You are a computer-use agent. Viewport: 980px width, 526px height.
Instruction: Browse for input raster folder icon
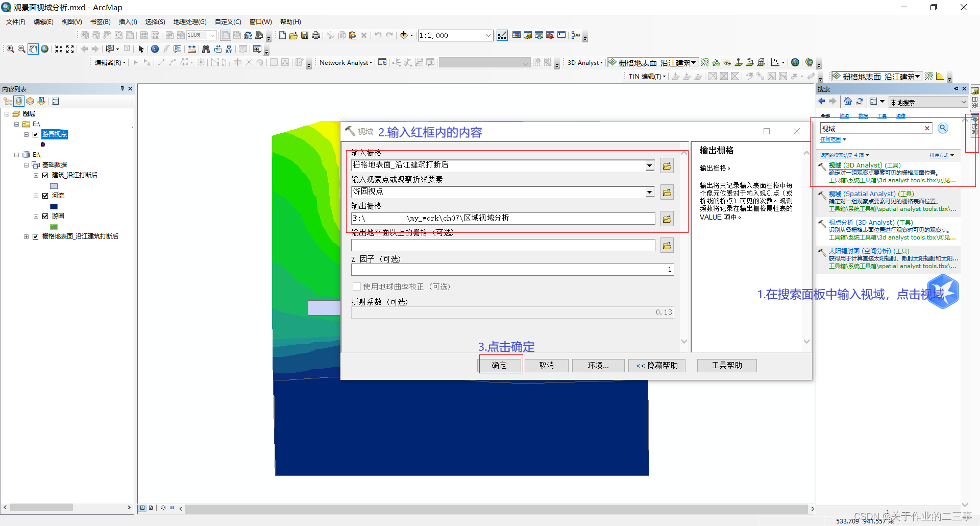pyautogui.click(x=667, y=166)
